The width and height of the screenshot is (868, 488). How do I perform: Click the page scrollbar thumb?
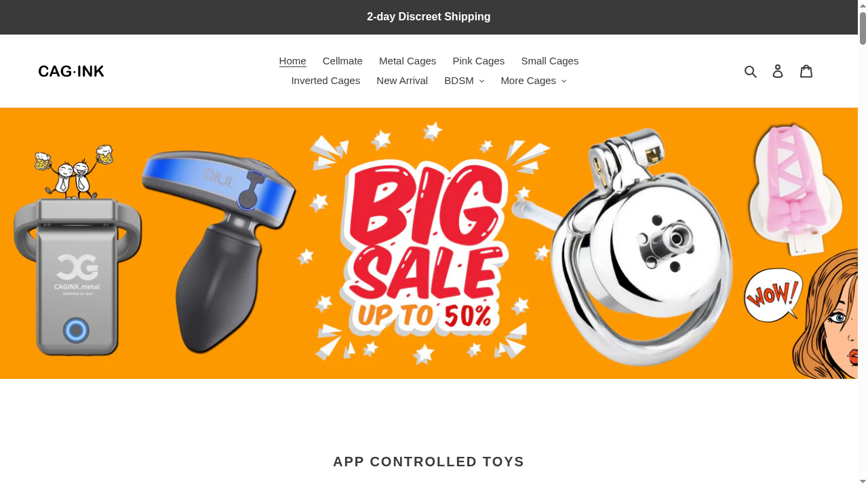tap(863, 28)
